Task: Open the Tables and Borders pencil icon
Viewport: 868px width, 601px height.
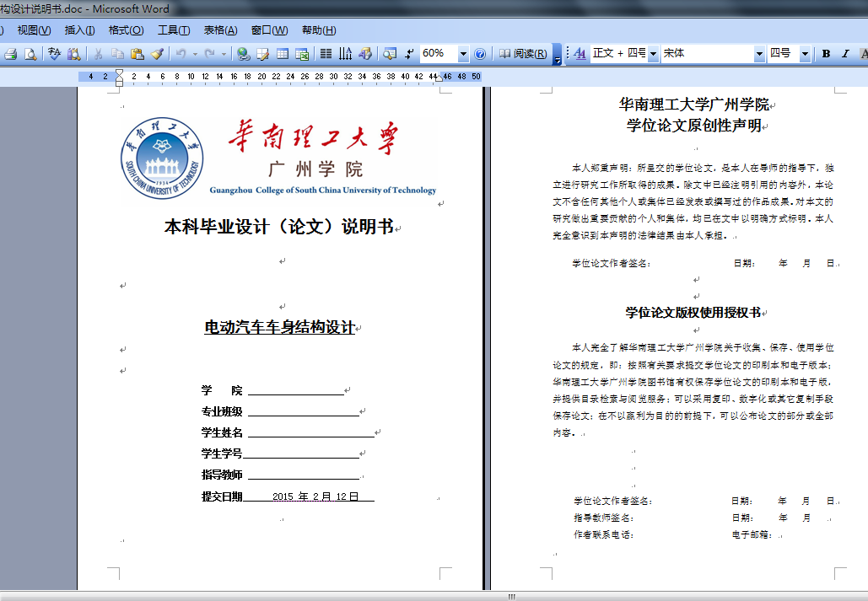Action: (x=263, y=54)
